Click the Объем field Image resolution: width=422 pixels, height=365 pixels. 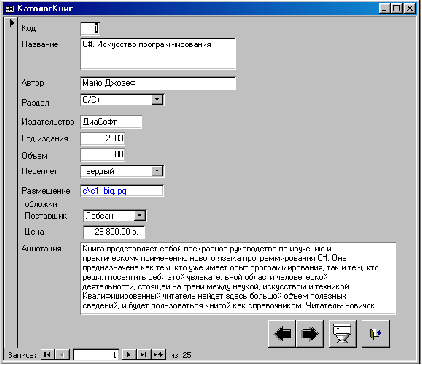click(x=103, y=155)
